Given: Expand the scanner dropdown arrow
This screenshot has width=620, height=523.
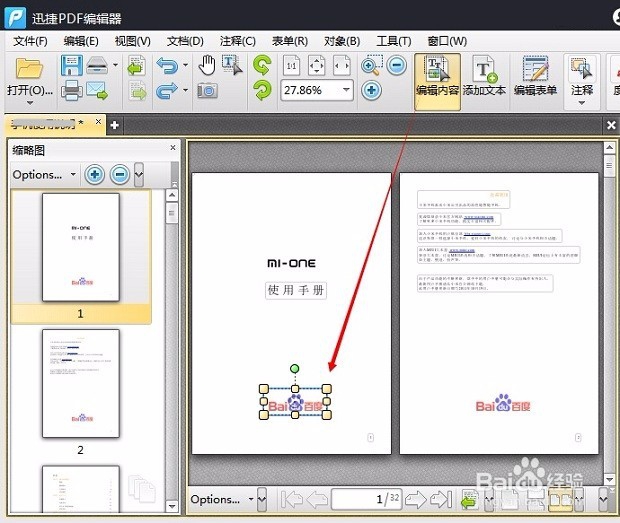Looking at the screenshot, I should [115, 65].
